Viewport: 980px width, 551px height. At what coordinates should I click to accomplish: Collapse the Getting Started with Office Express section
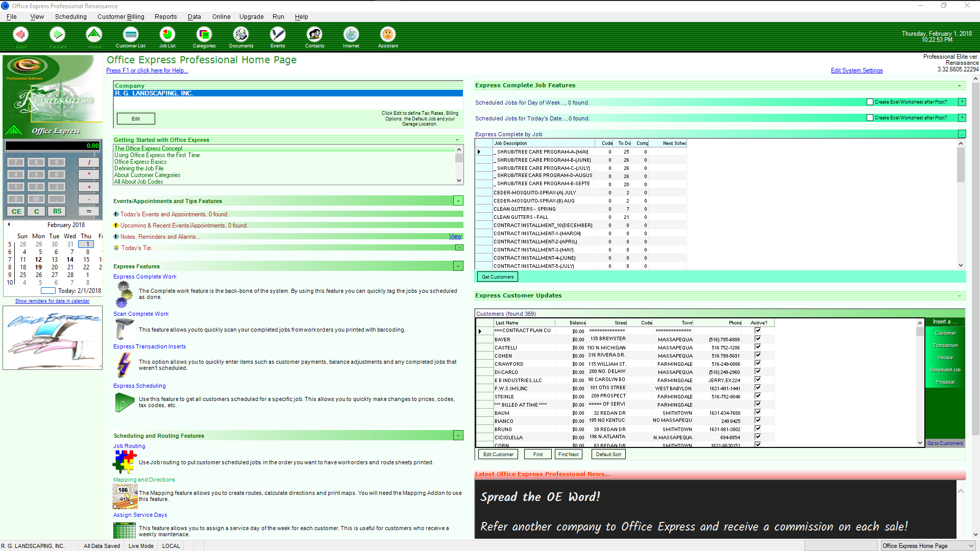click(x=457, y=140)
